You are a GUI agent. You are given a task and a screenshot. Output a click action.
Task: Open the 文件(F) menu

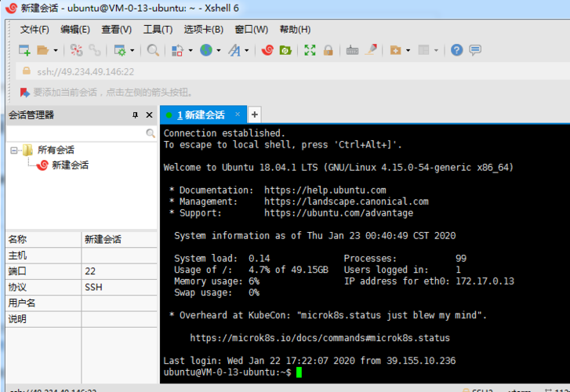tap(34, 30)
